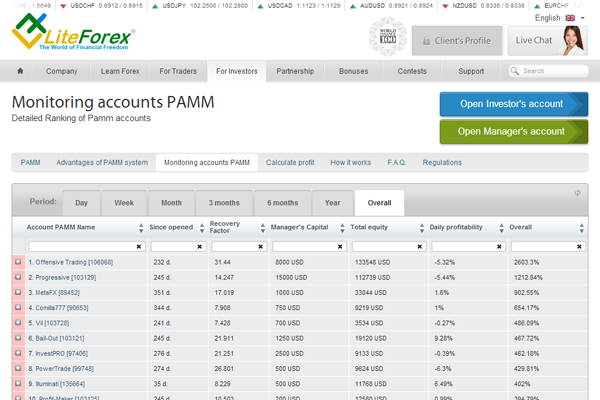Expand row of InvestPRO account
Viewport: 600px width, 400px height.
coord(18,353)
